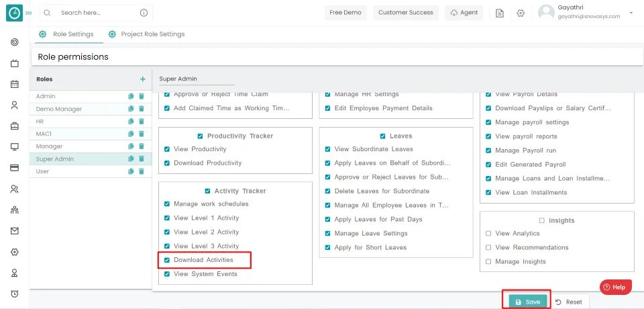Open the Gayathri account dropdown arrow
This screenshot has width=644, height=309.
631,13
